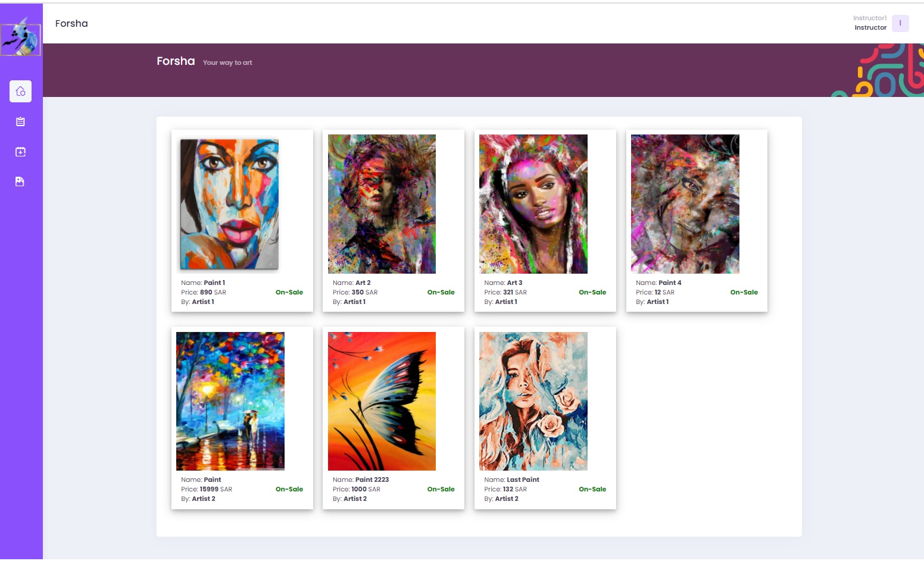Click On-Sale status of Paint 2223
The height and width of the screenshot is (564, 924).
[x=441, y=489]
